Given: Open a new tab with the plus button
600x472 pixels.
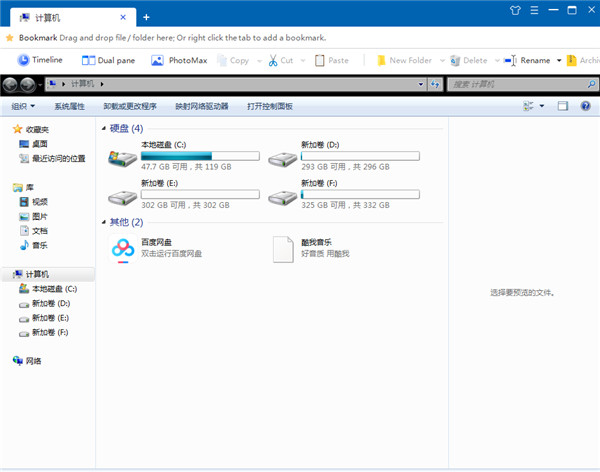Looking at the screenshot, I should 146,17.
